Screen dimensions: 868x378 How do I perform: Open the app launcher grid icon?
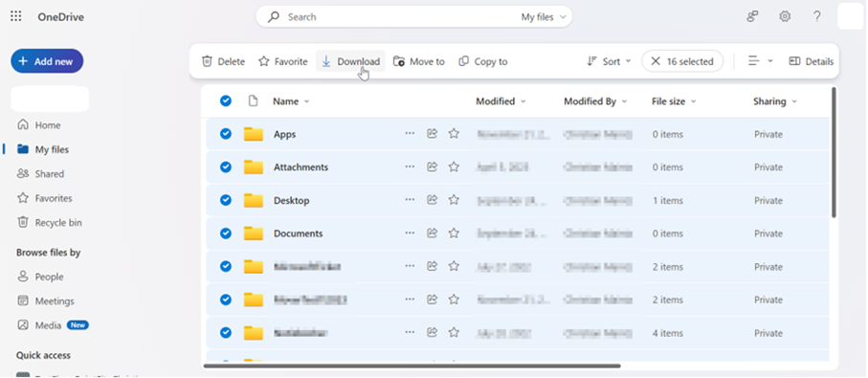tap(16, 16)
